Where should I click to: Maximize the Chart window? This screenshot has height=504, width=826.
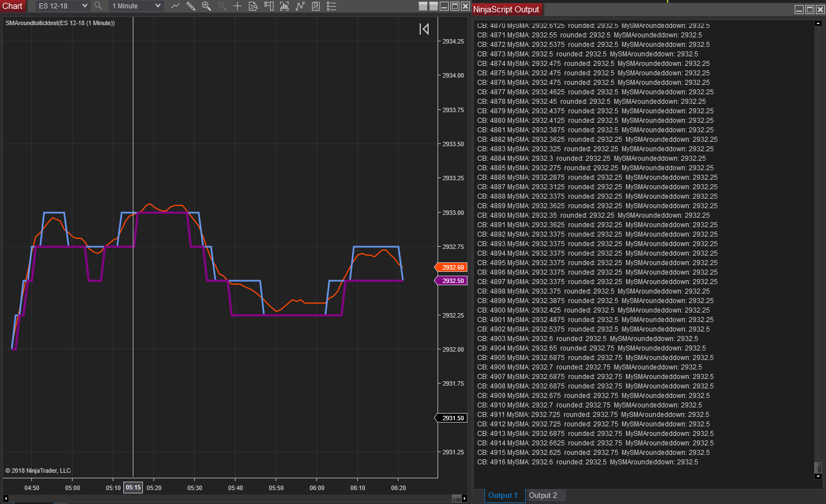[455, 6]
